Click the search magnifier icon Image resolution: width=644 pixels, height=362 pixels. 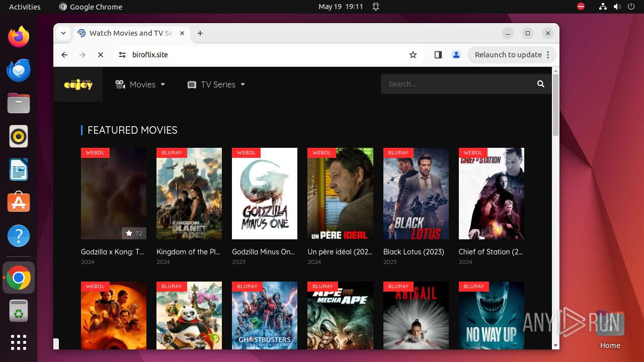click(541, 84)
